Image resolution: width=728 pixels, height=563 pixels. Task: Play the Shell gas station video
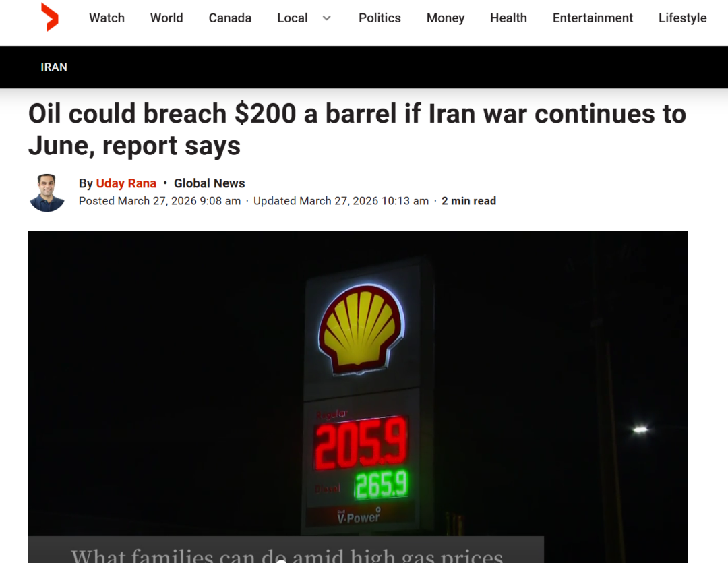(357, 396)
